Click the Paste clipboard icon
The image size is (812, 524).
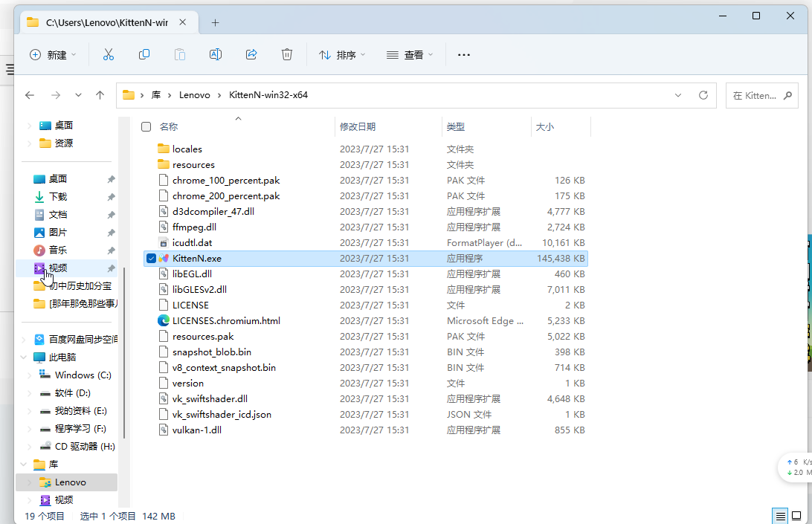180,54
